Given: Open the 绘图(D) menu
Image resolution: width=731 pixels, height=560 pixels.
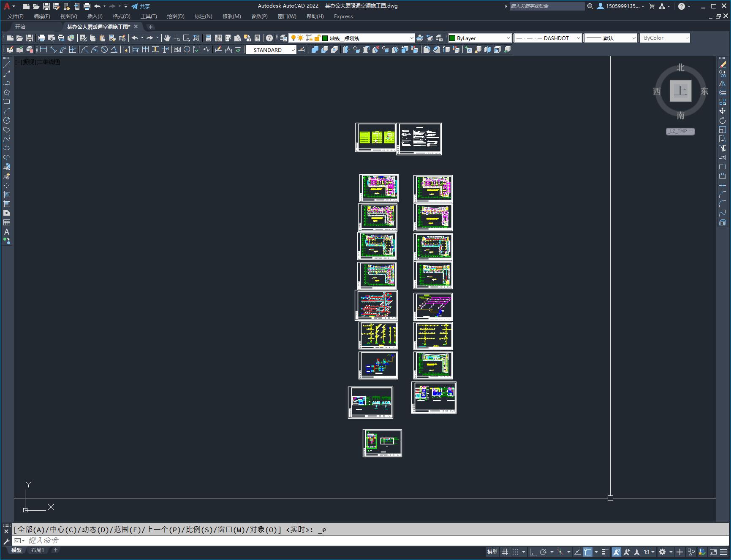Looking at the screenshot, I should pyautogui.click(x=176, y=16).
